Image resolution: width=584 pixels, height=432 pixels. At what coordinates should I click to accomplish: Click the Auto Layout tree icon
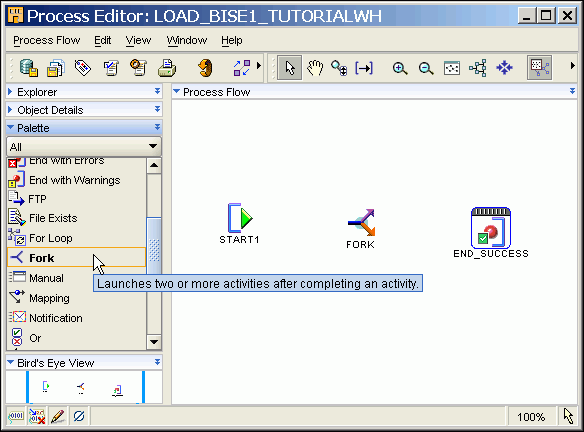click(478, 68)
